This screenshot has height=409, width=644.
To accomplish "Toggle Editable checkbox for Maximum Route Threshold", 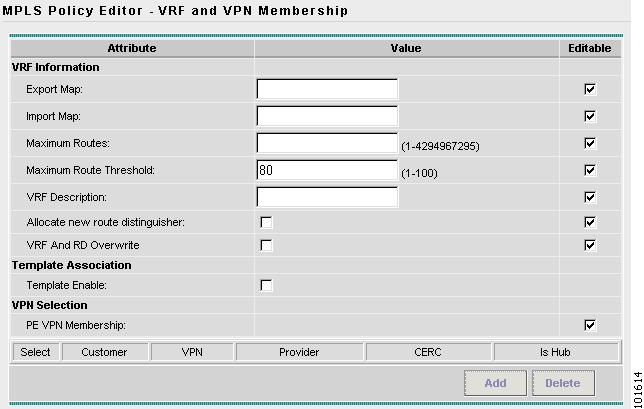I will pyautogui.click(x=590, y=170).
